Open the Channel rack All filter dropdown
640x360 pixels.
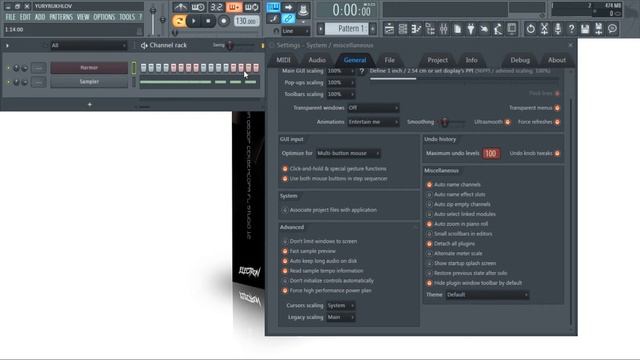(x=89, y=46)
